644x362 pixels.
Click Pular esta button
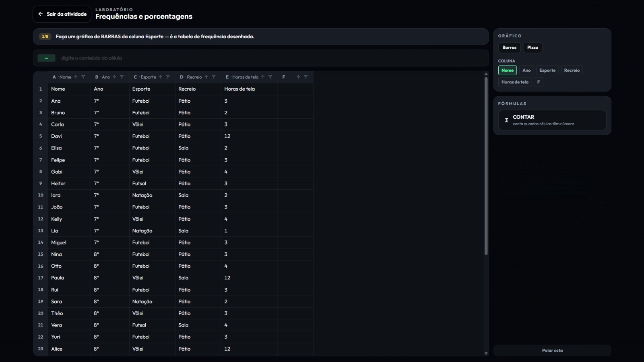tap(552, 350)
